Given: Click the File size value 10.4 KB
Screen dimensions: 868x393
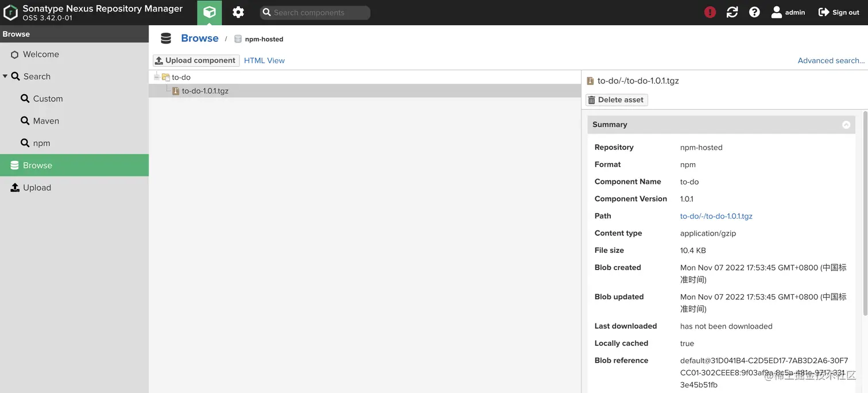Looking at the screenshot, I should [x=693, y=251].
